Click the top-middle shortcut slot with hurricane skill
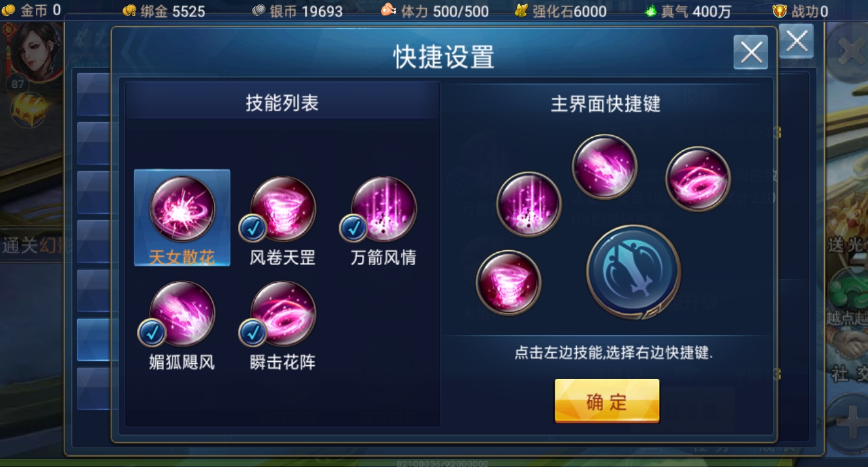868x467 pixels. click(x=605, y=166)
